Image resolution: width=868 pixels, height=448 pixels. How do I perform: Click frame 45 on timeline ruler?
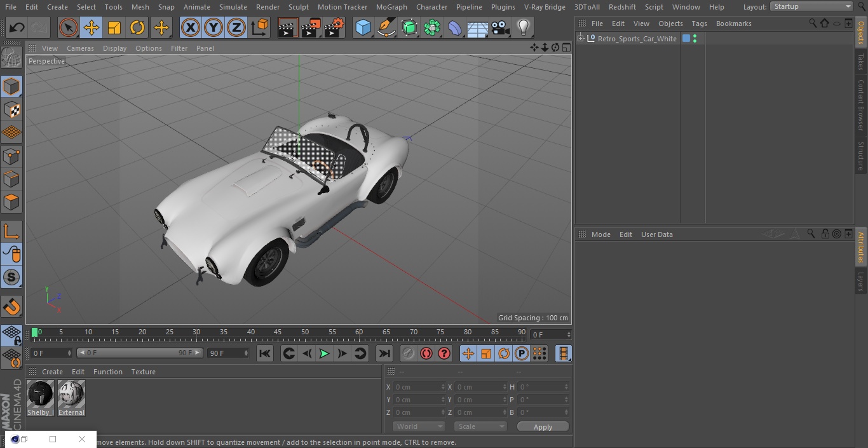click(278, 332)
